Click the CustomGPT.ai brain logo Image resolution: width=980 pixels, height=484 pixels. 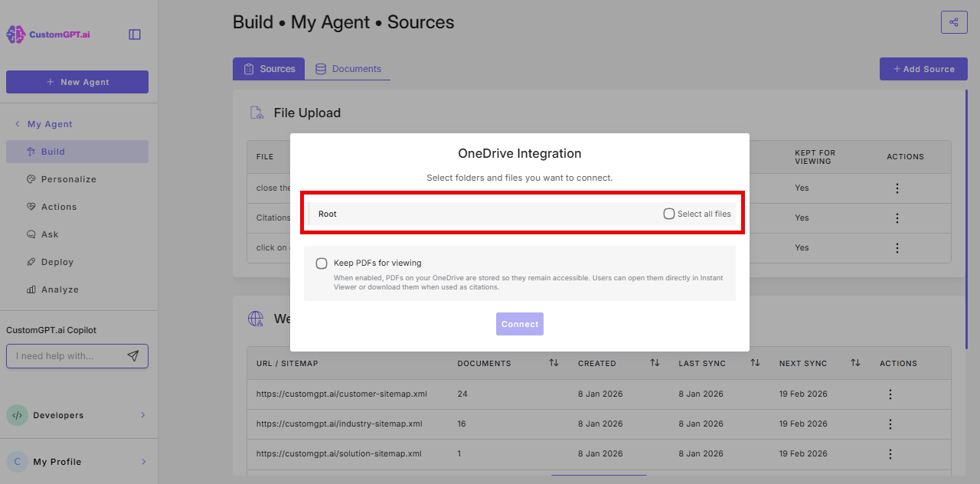(15, 34)
